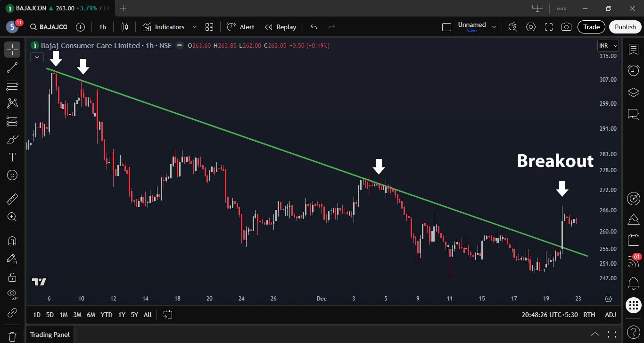Viewport: 644px width, 343px height.
Task: Open news feed with 61 badge
Action: click(x=634, y=261)
